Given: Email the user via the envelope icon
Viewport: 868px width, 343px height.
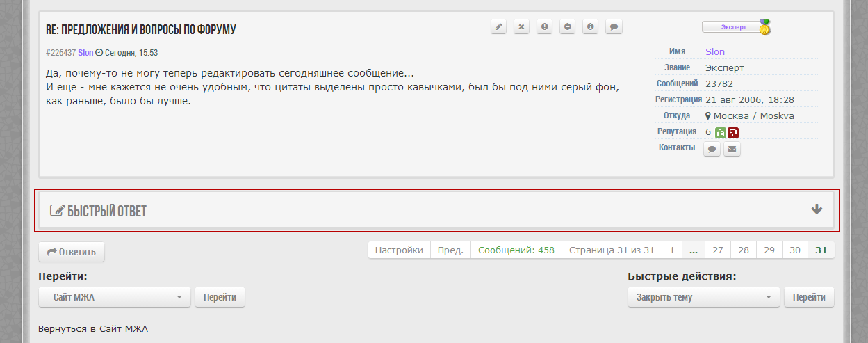Looking at the screenshot, I should (x=732, y=149).
